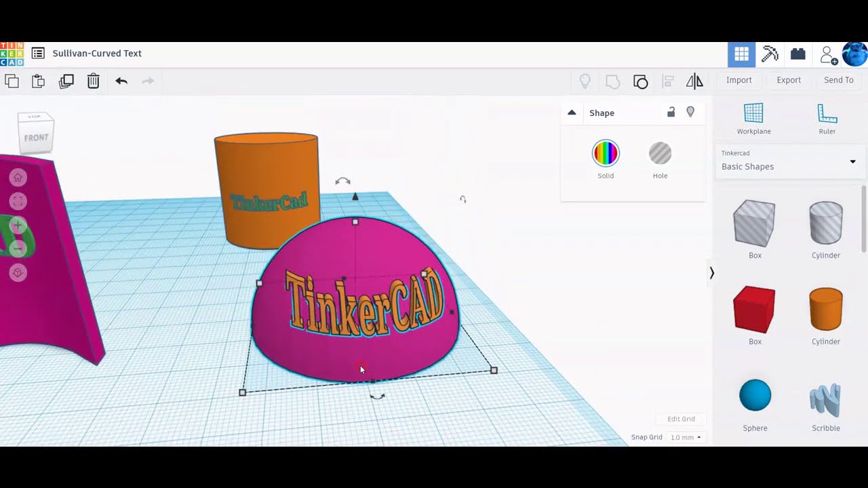Zoom in using the plus icon
The image size is (868, 488).
coord(18,225)
